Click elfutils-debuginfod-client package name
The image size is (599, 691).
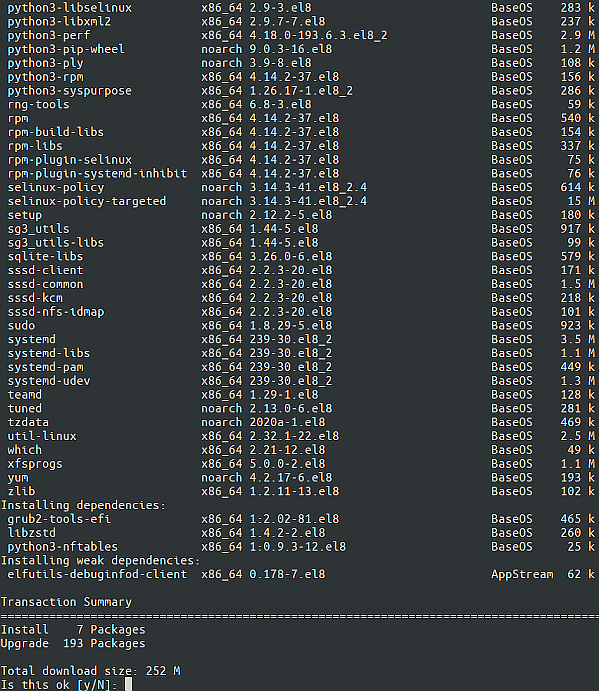point(97,574)
